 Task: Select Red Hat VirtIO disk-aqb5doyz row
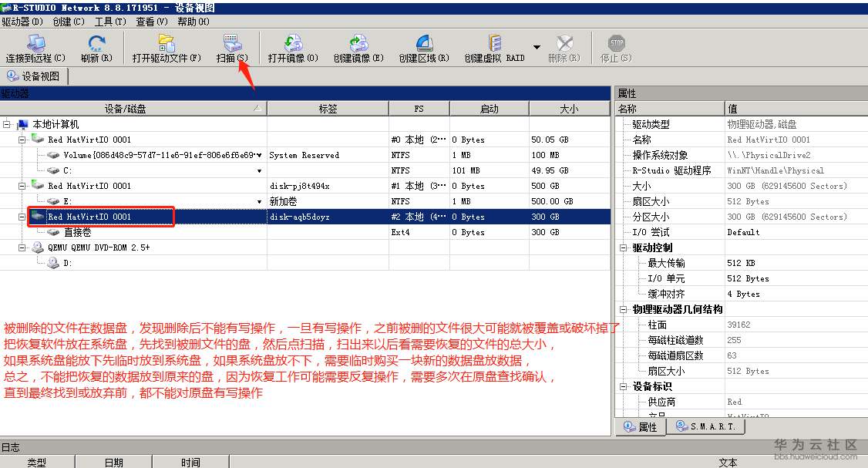click(x=305, y=217)
